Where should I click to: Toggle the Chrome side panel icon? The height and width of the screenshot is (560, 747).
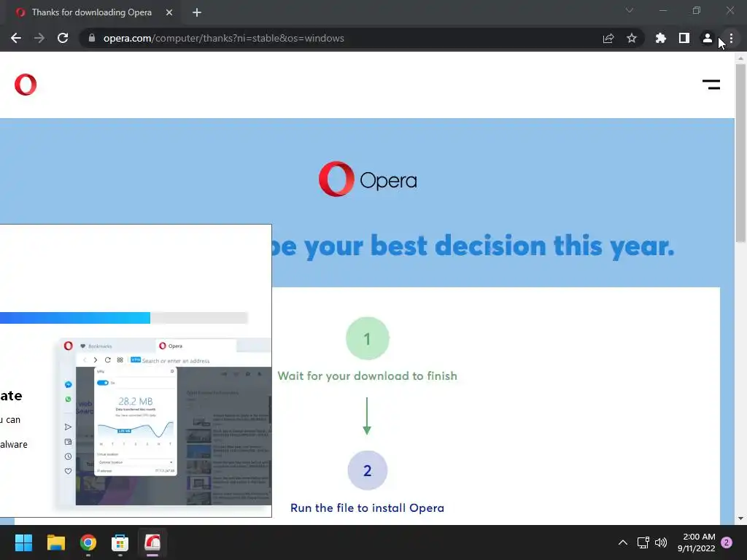tap(684, 38)
